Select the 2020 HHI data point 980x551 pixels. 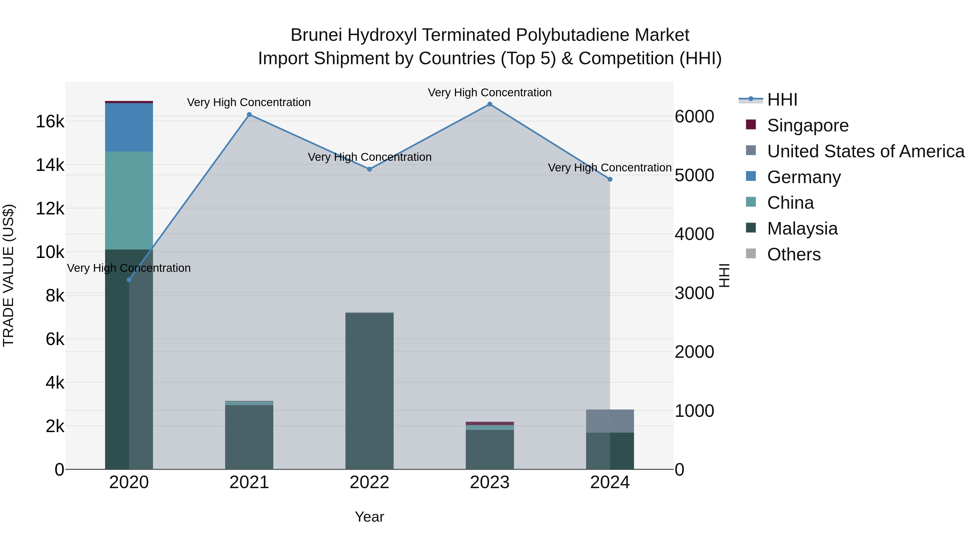pyautogui.click(x=129, y=280)
